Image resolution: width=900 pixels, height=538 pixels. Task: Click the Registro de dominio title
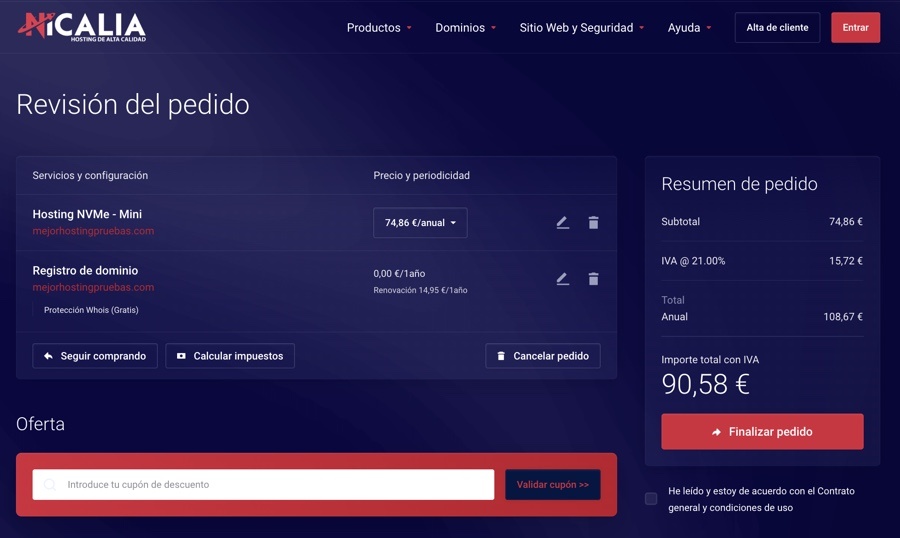[85, 270]
